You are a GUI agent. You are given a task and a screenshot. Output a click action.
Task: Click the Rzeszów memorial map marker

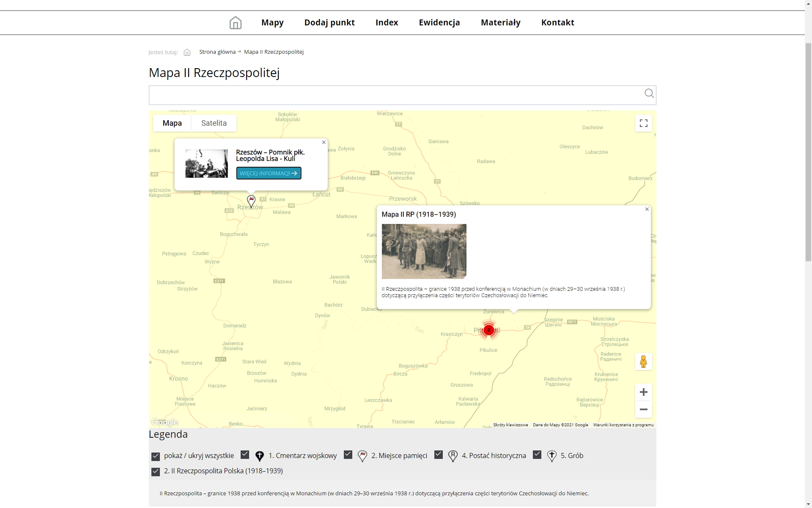[x=251, y=201]
